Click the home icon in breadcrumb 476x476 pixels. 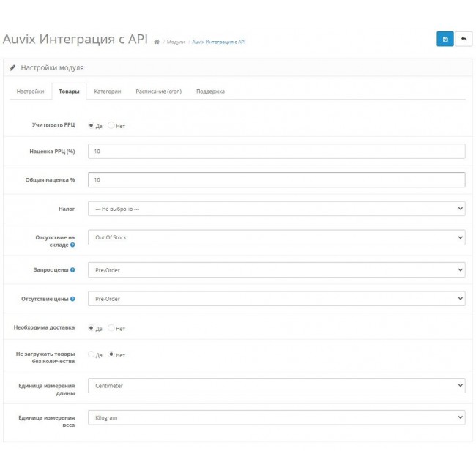coord(157,42)
